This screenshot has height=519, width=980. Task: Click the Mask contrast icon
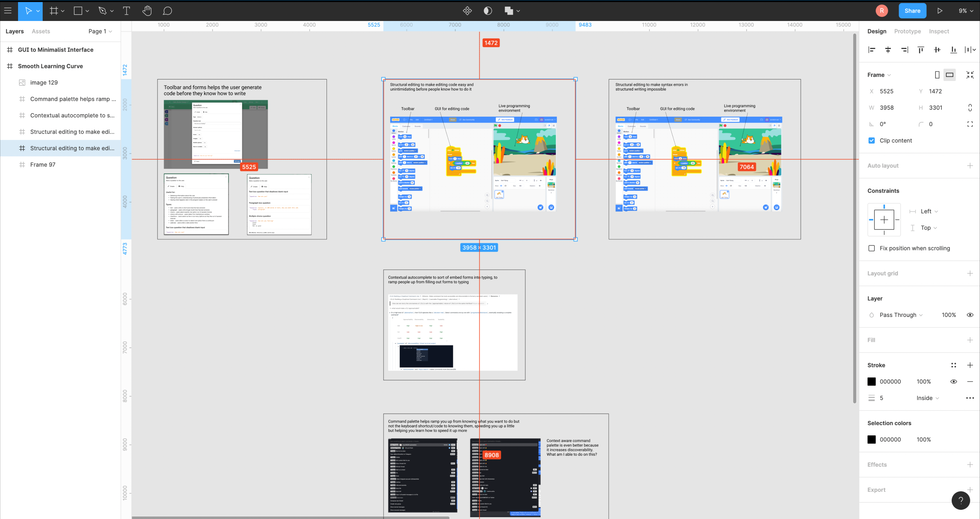click(x=487, y=11)
